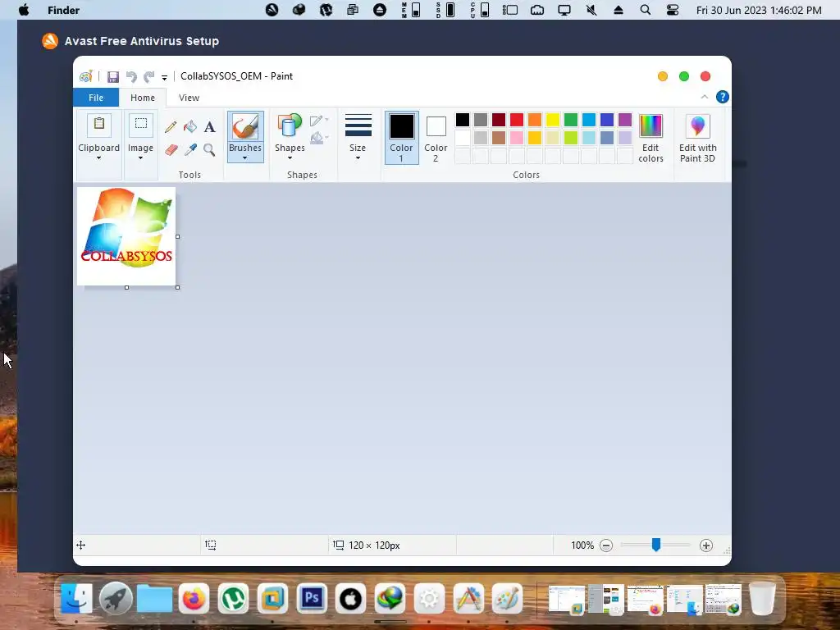The image size is (840, 630).
Task: Redo the last action
Action: (x=149, y=76)
